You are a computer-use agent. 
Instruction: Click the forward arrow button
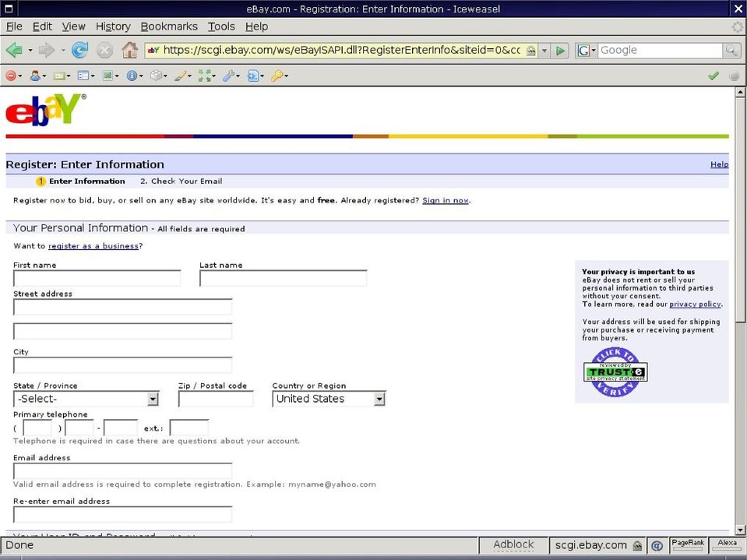pos(47,50)
